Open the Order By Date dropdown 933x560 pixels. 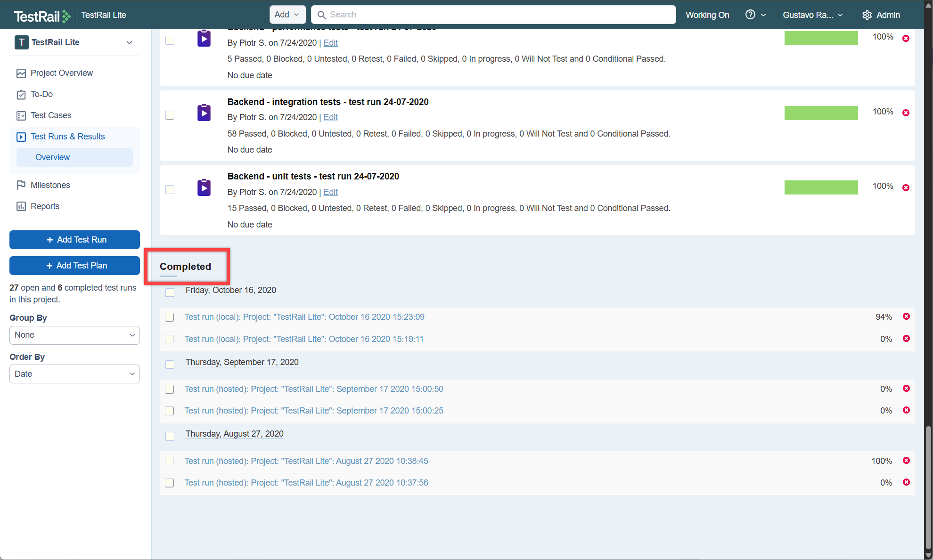74,374
